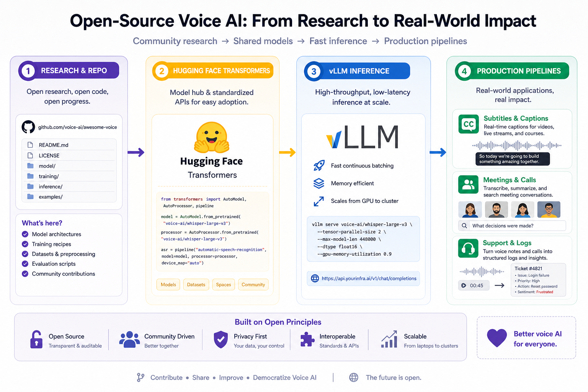The height and width of the screenshot is (392, 588).
Task: Focus the What decisions were made search field
Action: 512,225
